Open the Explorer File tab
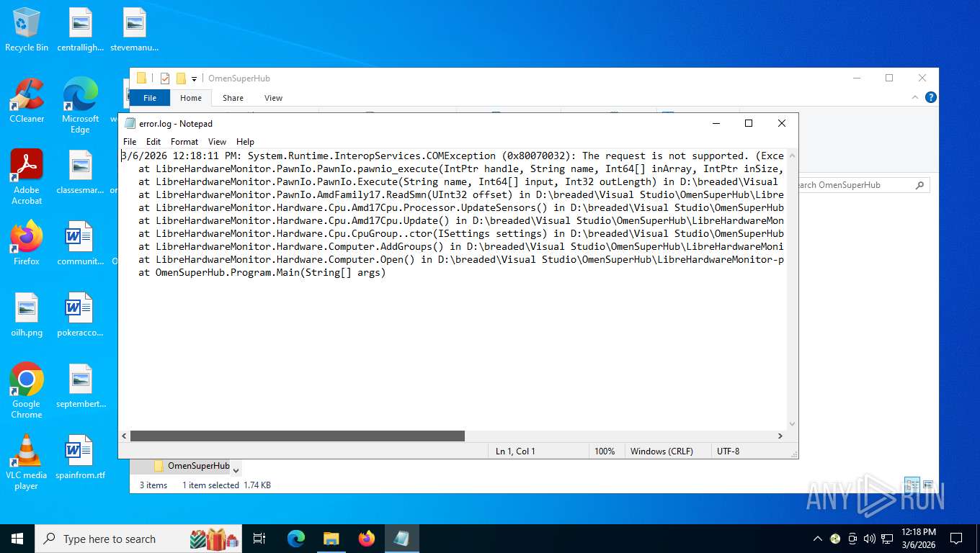The width and height of the screenshot is (980, 553). click(150, 98)
